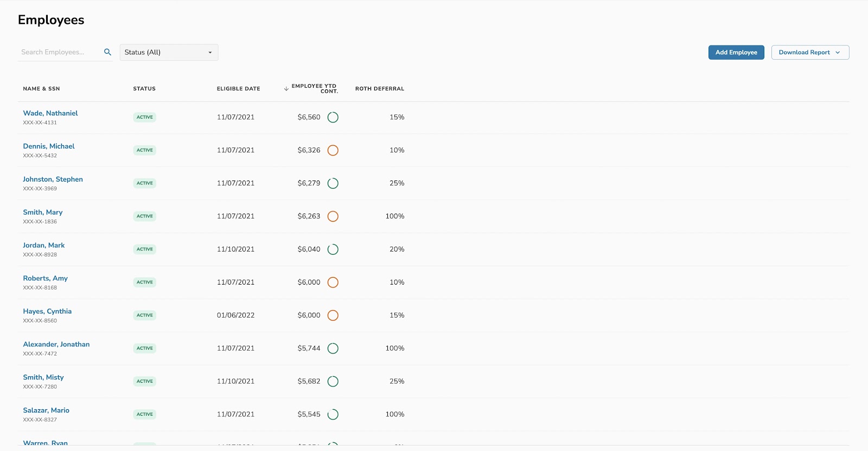Open Cynthia Hayes's employee record
The width and height of the screenshot is (868, 451).
click(47, 312)
